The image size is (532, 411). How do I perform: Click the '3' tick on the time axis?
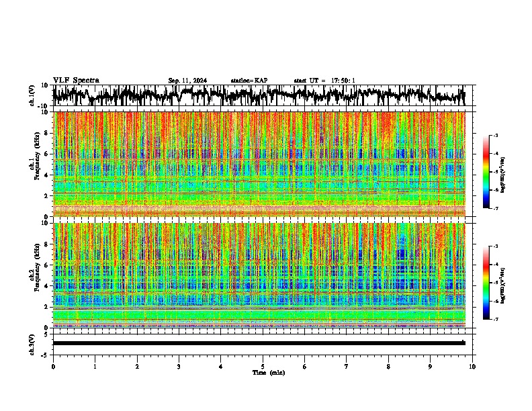[179, 367]
